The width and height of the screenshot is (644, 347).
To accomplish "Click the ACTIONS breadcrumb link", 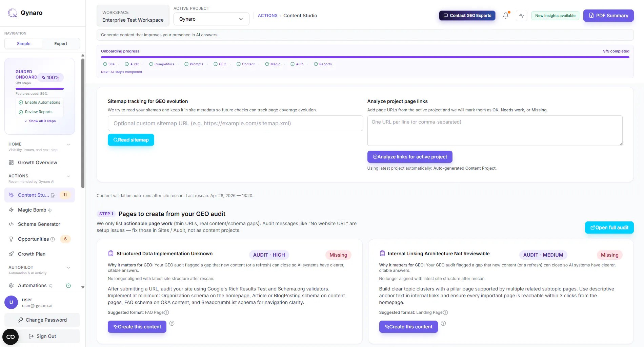I will [267, 16].
